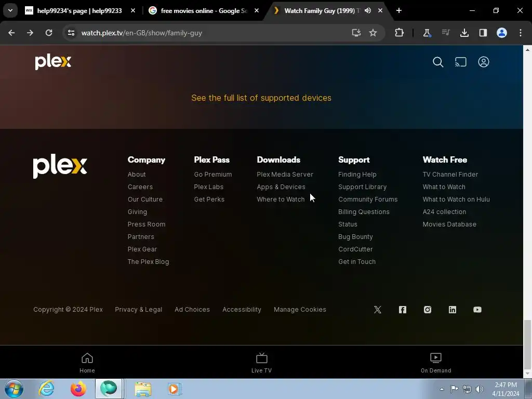Close the free movies online tab

click(257, 10)
